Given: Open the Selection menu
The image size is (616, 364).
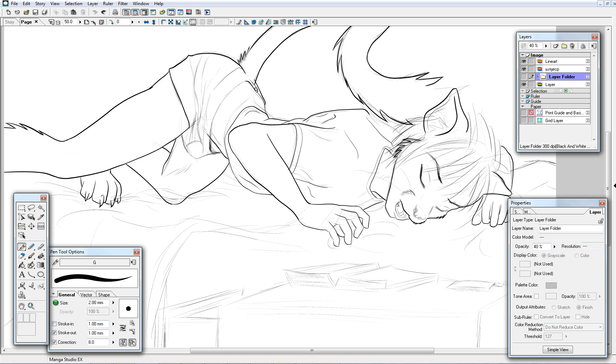Looking at the screenshot, I should click(x=74, y=4).
